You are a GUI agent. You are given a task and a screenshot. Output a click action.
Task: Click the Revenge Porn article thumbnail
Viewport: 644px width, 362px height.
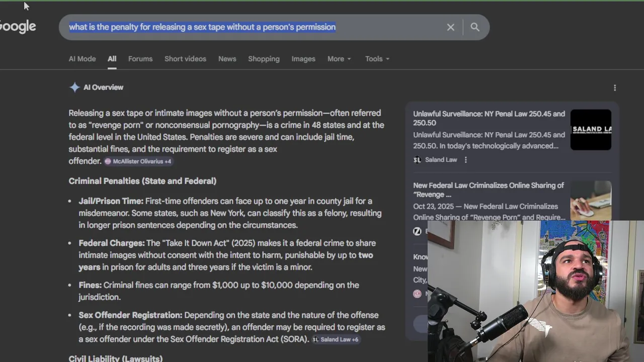591,201
